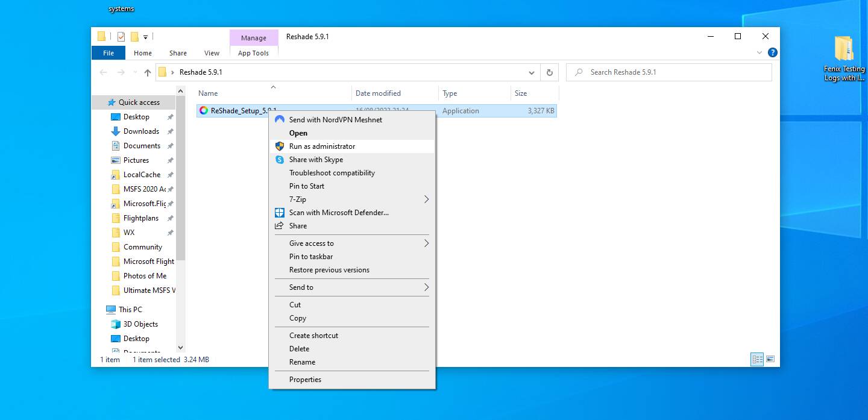Open Explorer help with the question mark icon
Screen dimensions: 868x420
click(773, 52)
